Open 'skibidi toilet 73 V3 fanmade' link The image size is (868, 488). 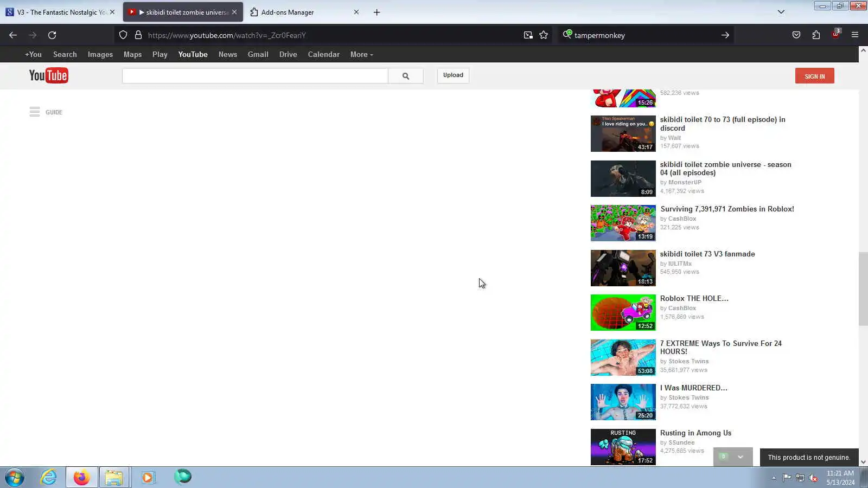coord(707,254)
